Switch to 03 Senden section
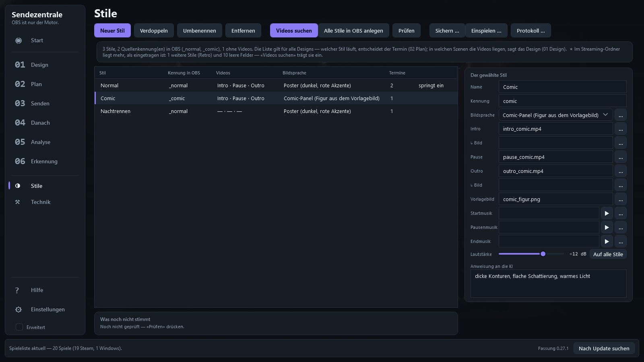This screenshot has width=644, height=362. tap(45, 103)
